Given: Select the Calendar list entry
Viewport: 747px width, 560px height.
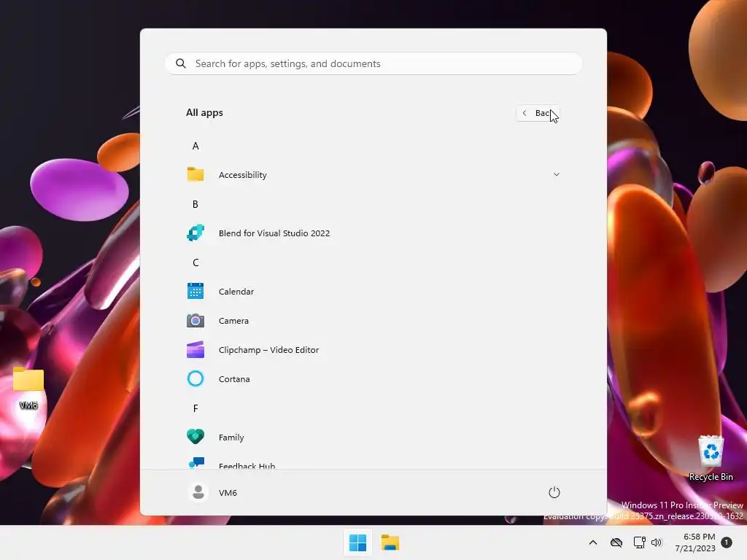Looking at the screenshot, I should [373, 291].
